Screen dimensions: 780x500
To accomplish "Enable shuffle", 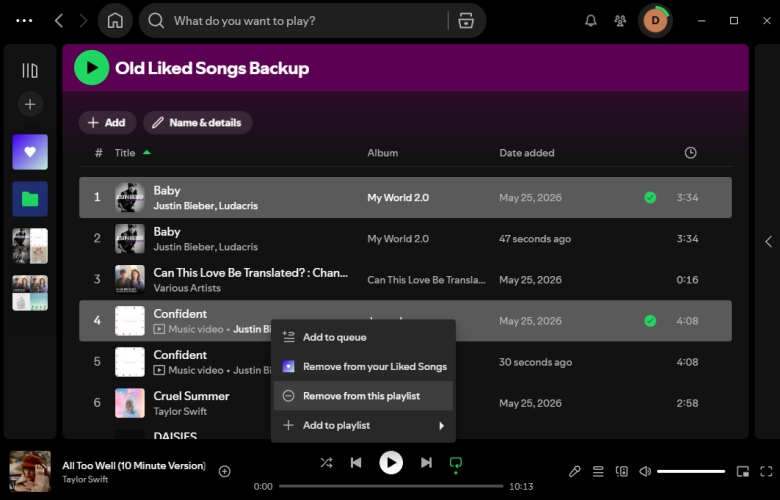I will click(x=326, y=463).
